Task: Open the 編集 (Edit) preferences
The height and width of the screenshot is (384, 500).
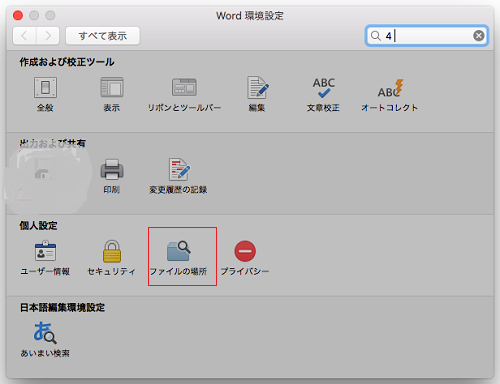Action: tap(257, 94)
